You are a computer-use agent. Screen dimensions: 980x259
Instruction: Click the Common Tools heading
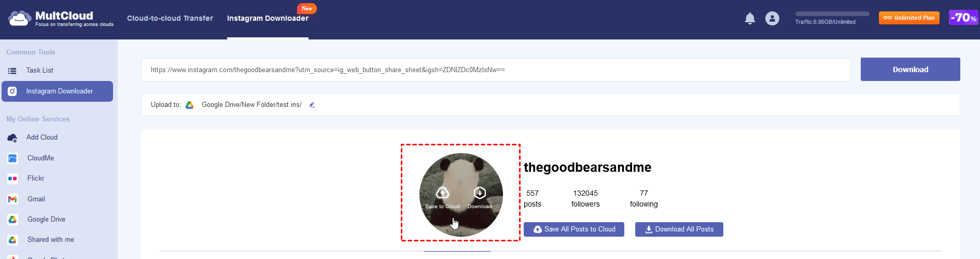click(x=31, y=52)
